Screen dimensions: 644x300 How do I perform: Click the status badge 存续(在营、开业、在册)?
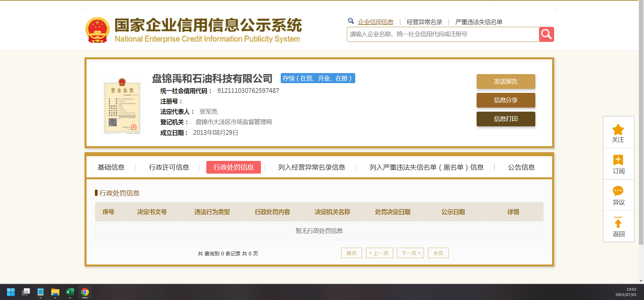[318, 78]
